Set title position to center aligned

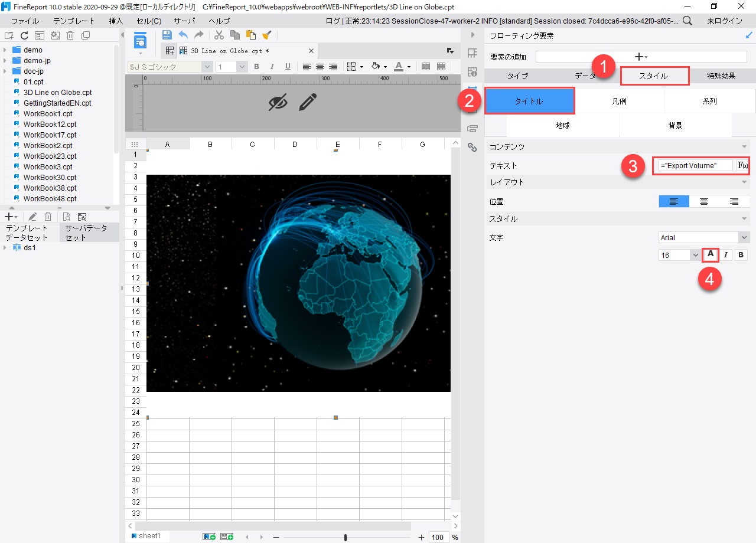[x=704, y=201]
